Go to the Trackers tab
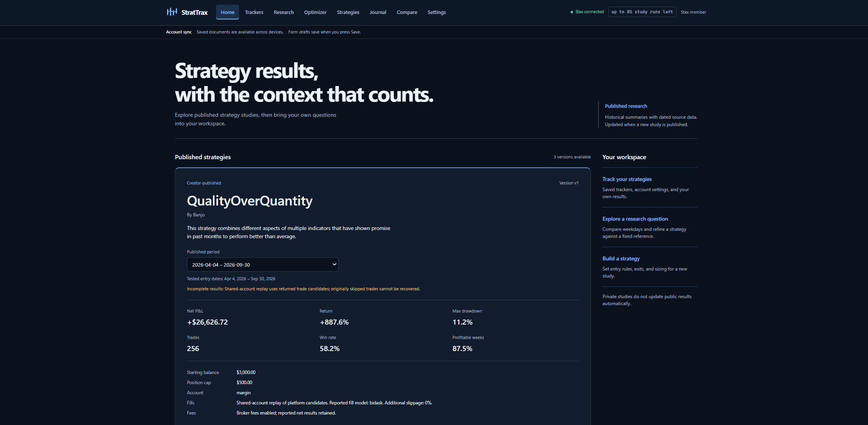Viewport: 868px width, 425px height. pyautogui.click(x=254, y=12)
